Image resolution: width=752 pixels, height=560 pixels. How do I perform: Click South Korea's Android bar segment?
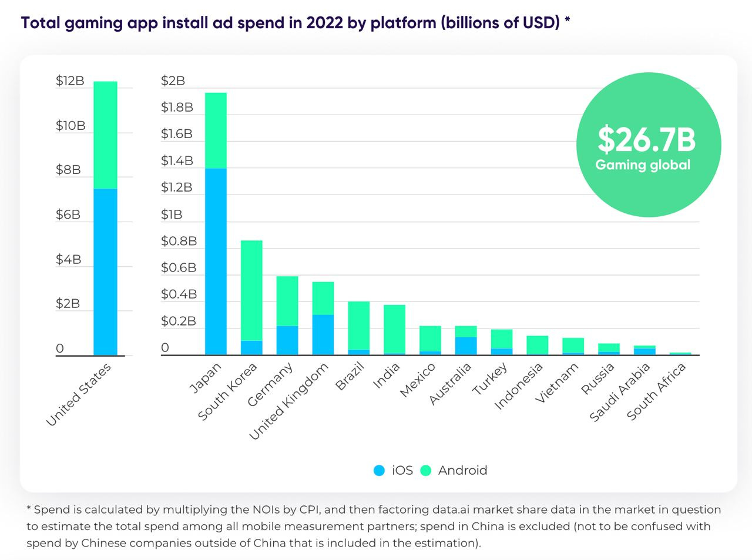point(251,290)
